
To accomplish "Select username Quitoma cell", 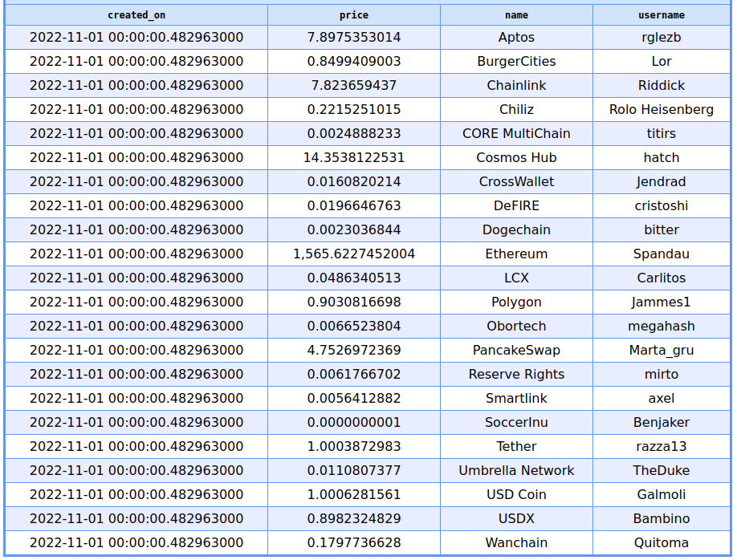I will tap(662, 543).
